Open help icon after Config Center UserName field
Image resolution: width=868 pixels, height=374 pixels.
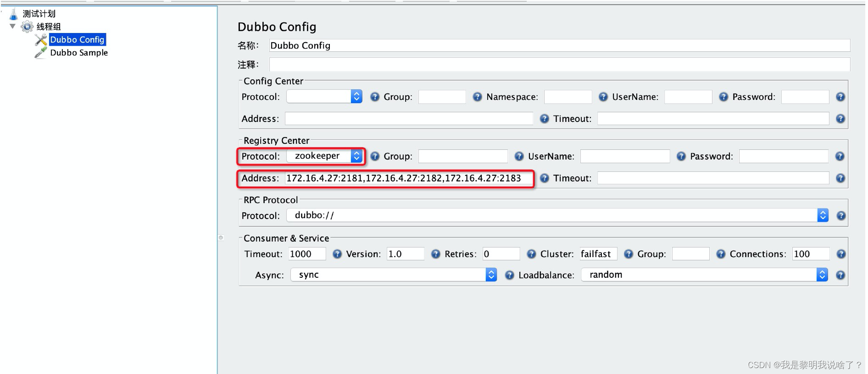pyautogui.click(x=723, y=97)
